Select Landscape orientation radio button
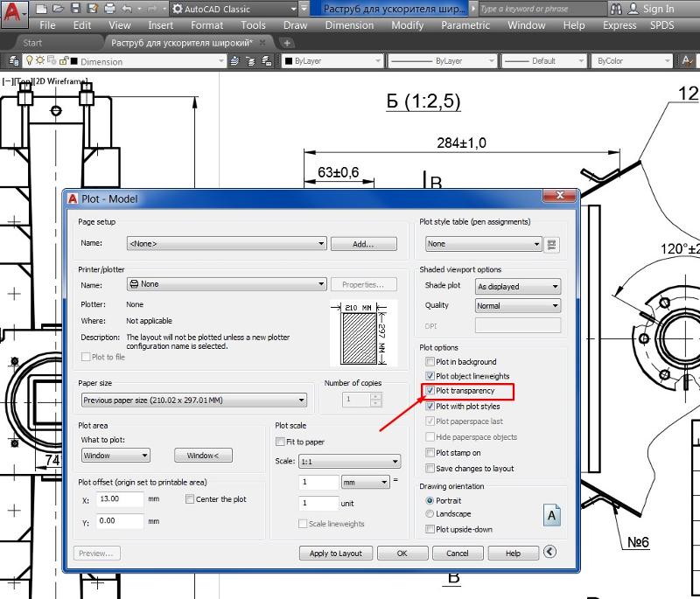This screenshot has height=599, width=700. [x=430, y=514]
